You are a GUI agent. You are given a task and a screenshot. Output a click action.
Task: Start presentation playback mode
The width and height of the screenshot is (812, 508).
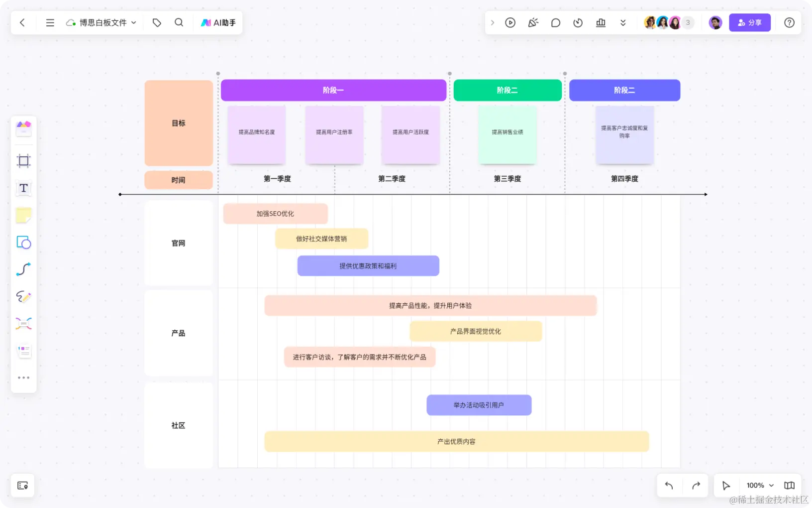510,22
